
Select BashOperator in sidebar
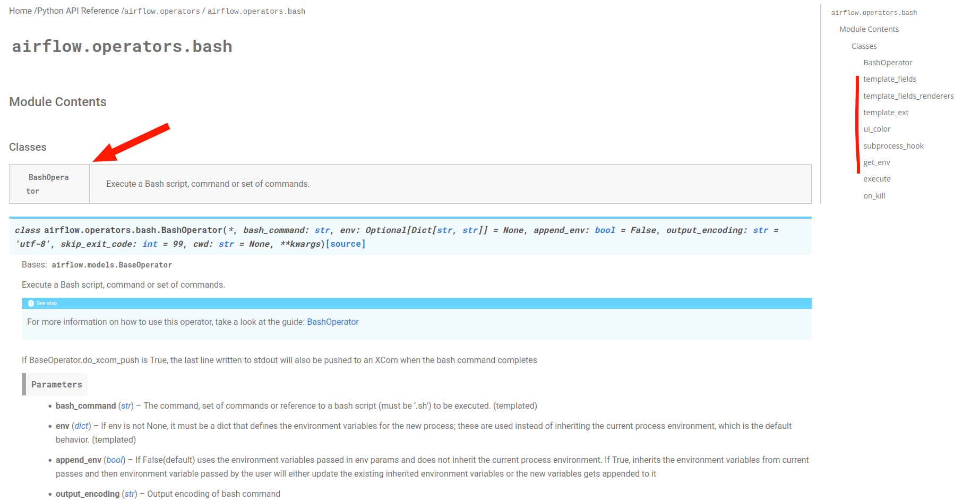(x=888, y=63)
